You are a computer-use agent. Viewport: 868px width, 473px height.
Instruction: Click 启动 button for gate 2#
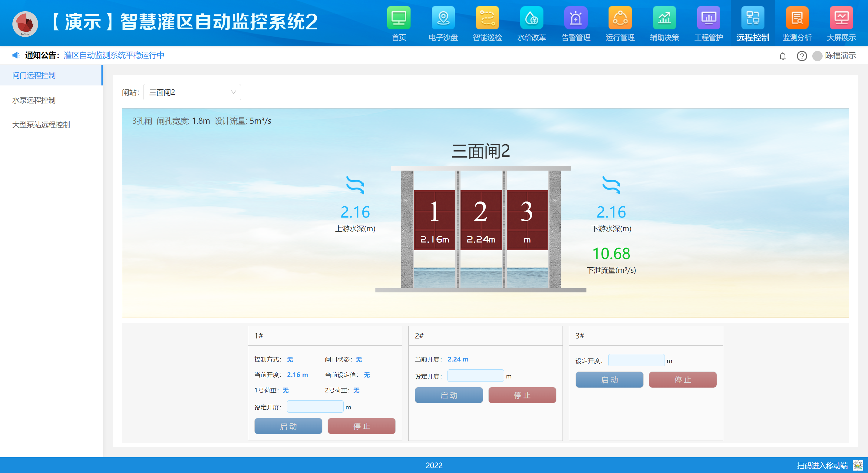point(448,395)
